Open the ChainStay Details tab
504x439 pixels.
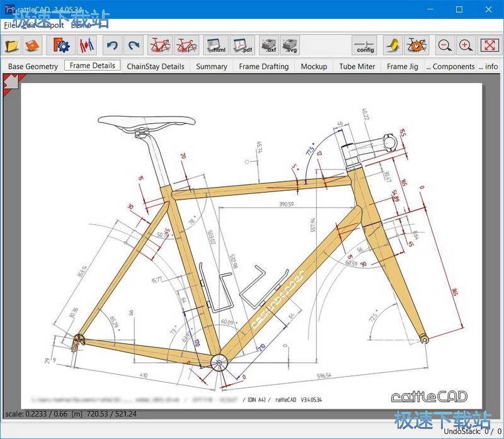click(156, 66)
